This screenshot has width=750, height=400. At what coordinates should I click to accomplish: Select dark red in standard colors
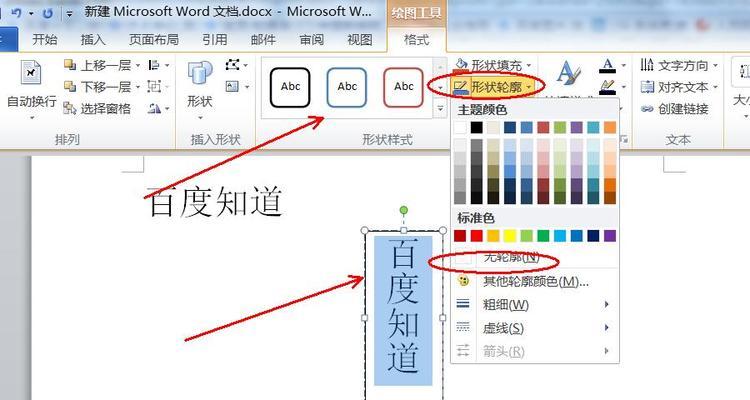pos(460,236)
